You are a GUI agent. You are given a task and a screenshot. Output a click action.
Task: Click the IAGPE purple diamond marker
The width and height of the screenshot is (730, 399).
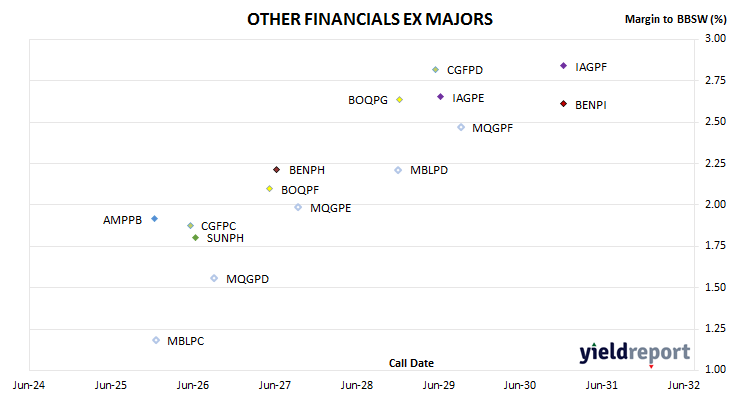(x=440, y=97)
